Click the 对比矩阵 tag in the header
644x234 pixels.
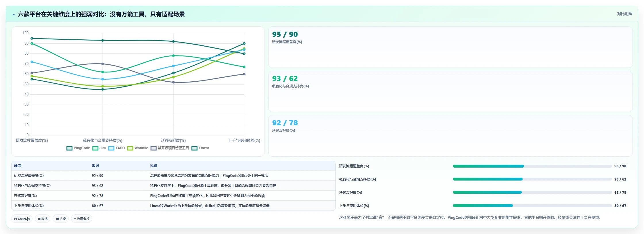coord(624,14)
